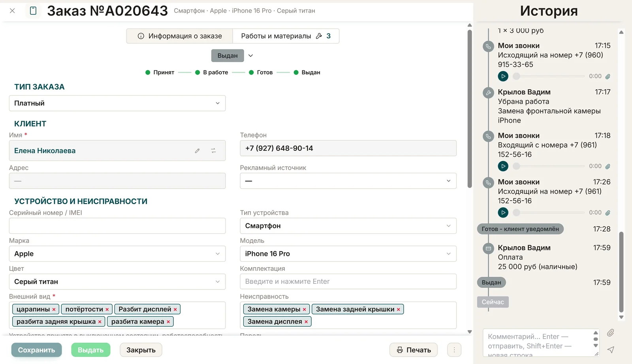Switch to the Информация о заказе tab

(x=180, y=36)
